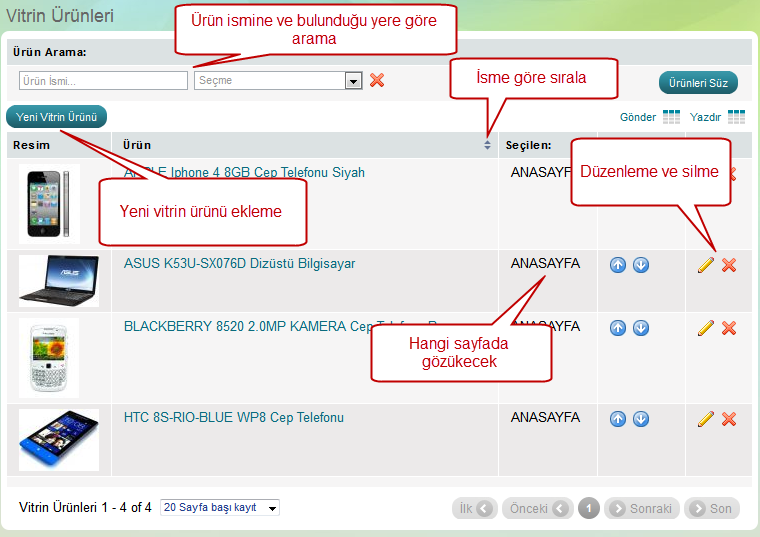Edit ASUS K53U product with pencil icon
This screenshot has height=537, width=760.
tap(706, 265)
